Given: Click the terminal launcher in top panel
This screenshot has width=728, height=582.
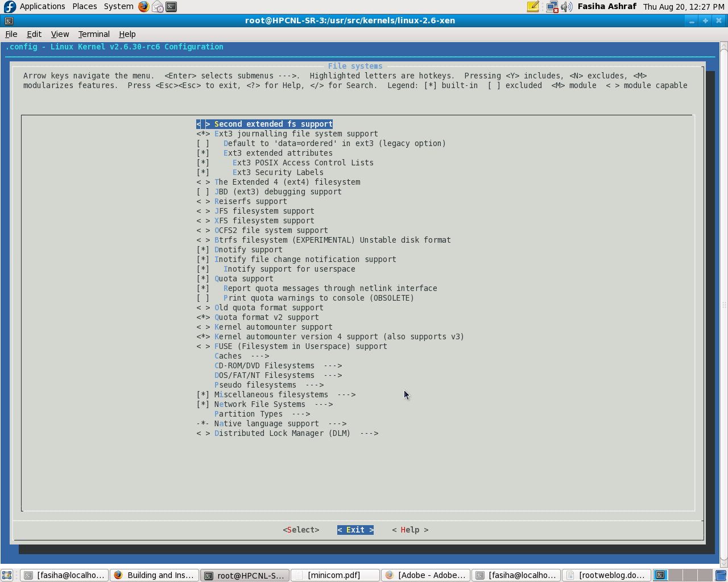Looking at the screenshot, I should point(171,7).
